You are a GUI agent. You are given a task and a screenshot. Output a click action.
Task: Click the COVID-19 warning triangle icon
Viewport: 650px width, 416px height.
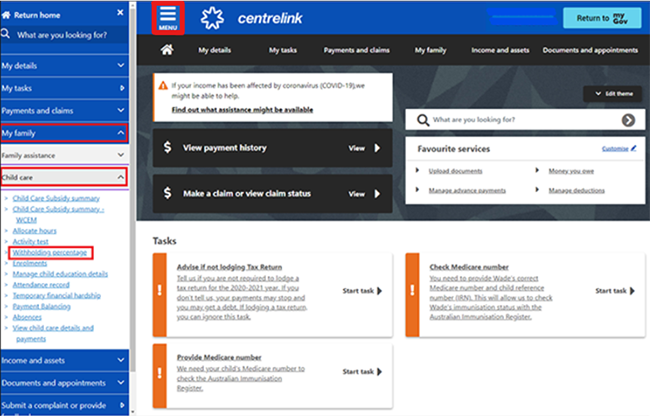(x=161, y=86)
